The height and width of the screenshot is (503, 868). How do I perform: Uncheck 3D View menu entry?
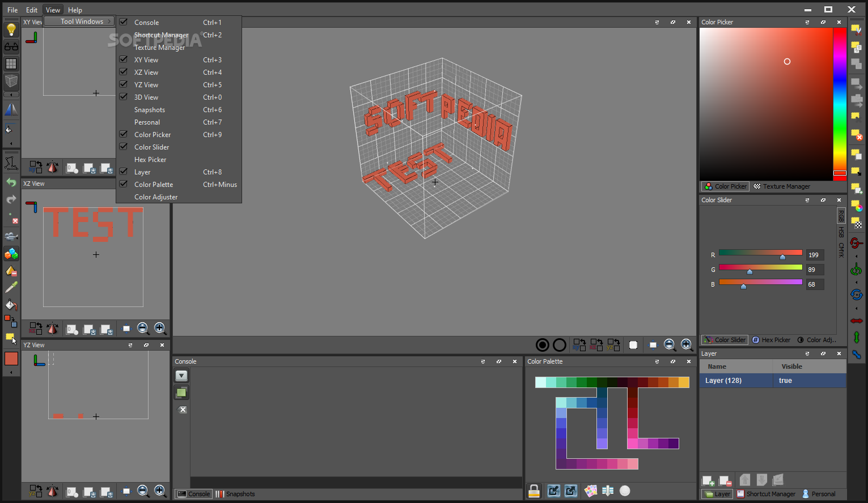point(179,97)
